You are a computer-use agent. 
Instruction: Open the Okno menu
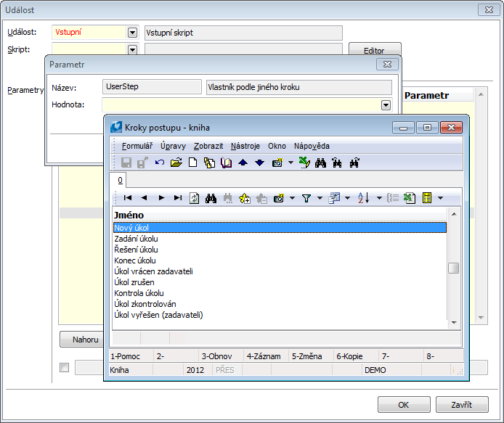[x=277, y=146]
